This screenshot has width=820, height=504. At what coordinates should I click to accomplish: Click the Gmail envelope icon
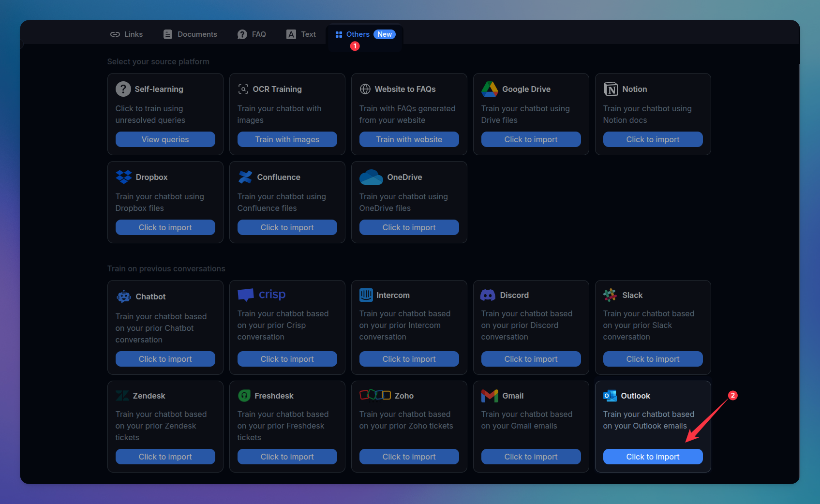[x=490, y=396]
